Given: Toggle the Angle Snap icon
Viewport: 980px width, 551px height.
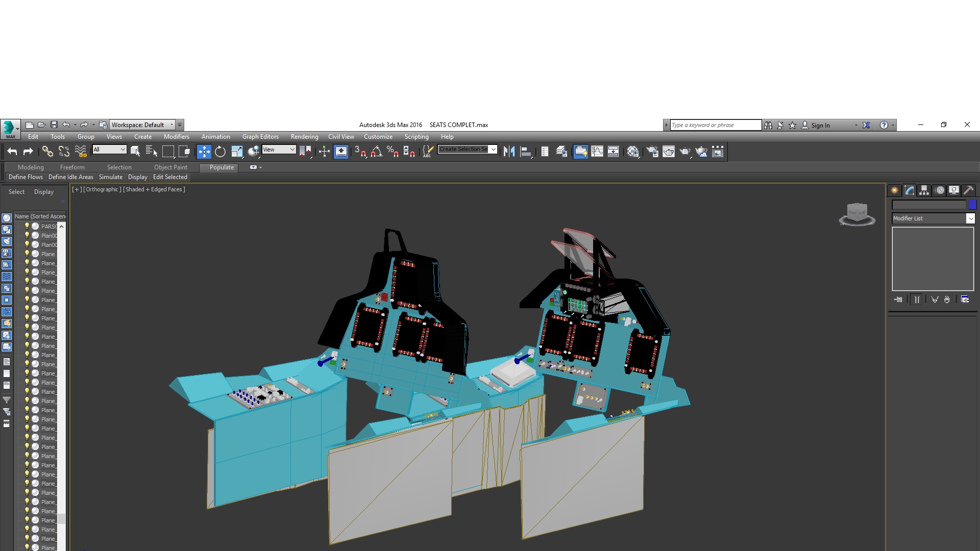Looking at the screenshot, I should (x=377, y=152).
